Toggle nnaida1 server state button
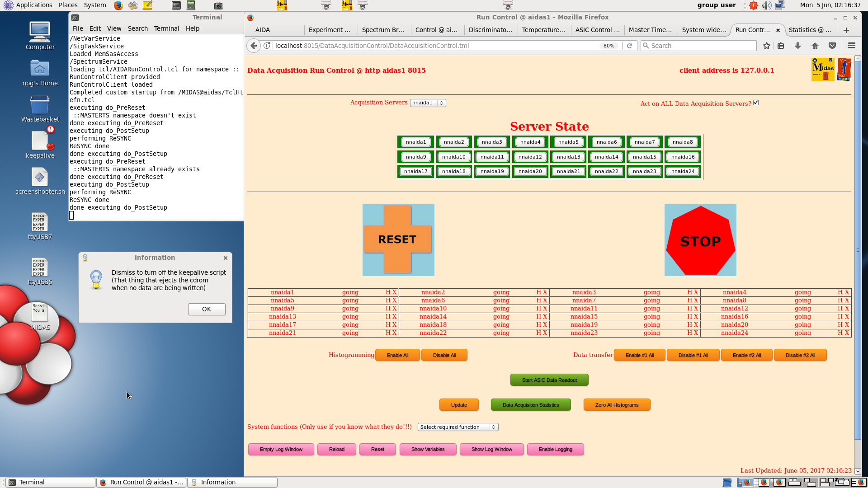The width and height of the screenshot is (868, 488). tap(416, 142)
